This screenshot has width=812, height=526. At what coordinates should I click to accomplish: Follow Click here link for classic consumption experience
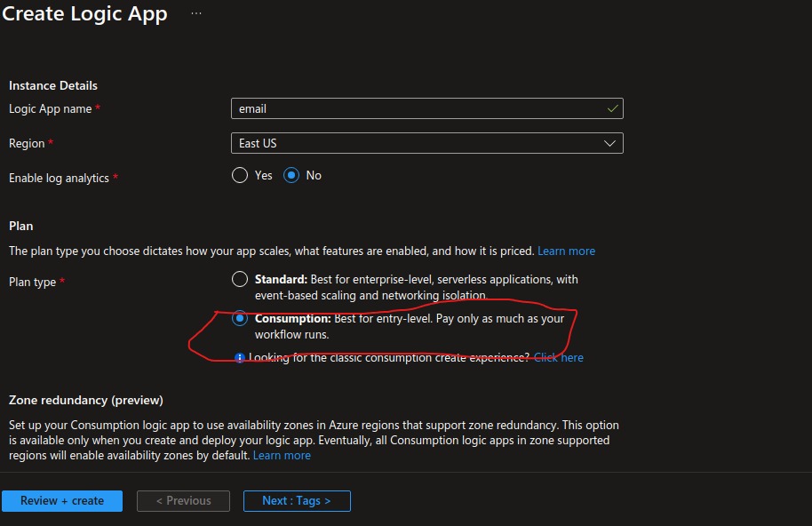tap(558, 358)
